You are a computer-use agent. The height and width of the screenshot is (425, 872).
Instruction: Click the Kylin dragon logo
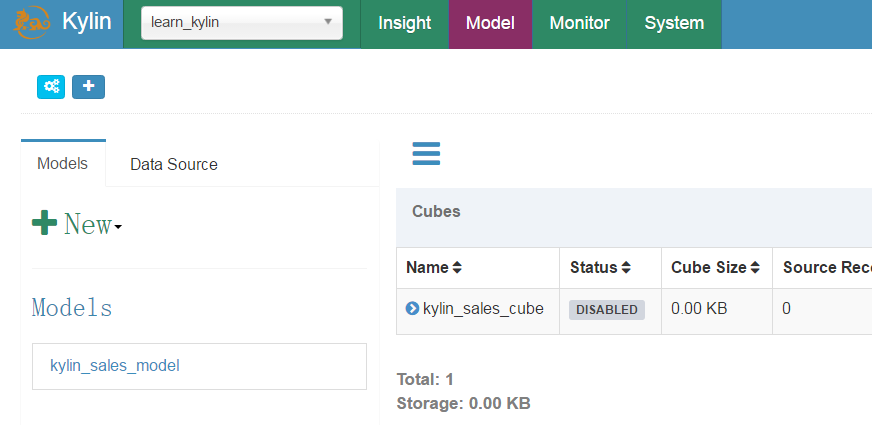click(x=32, y=23)
